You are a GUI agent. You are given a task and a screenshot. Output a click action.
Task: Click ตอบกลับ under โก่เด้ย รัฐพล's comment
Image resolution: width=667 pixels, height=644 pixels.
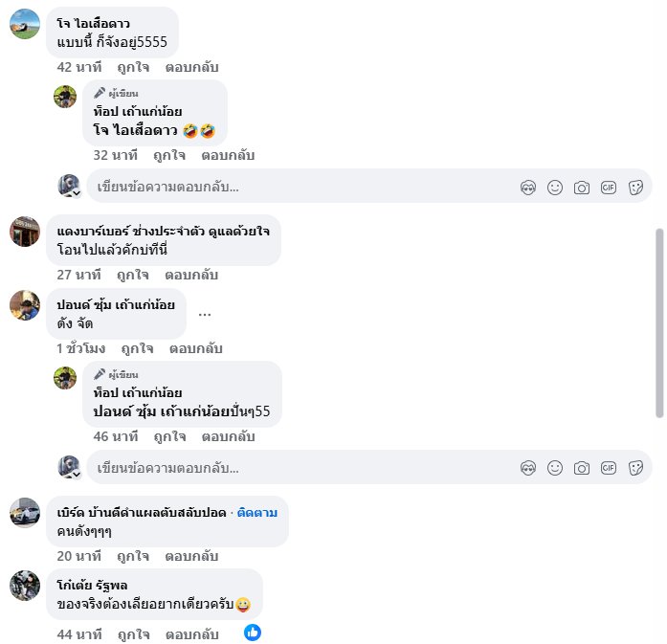[x=192, y=634]
